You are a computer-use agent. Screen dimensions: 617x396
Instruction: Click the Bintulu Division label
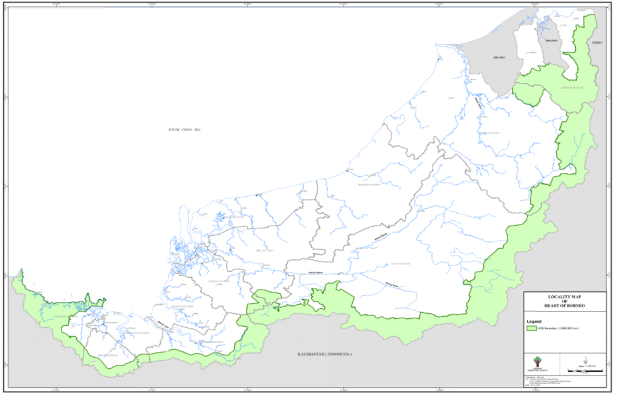(369, 185)
